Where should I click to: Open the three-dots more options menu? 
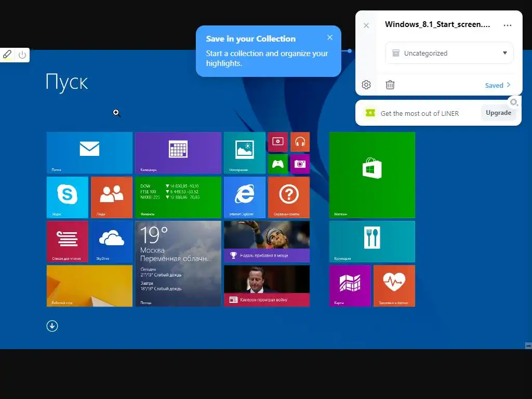[x=507, y=25]
